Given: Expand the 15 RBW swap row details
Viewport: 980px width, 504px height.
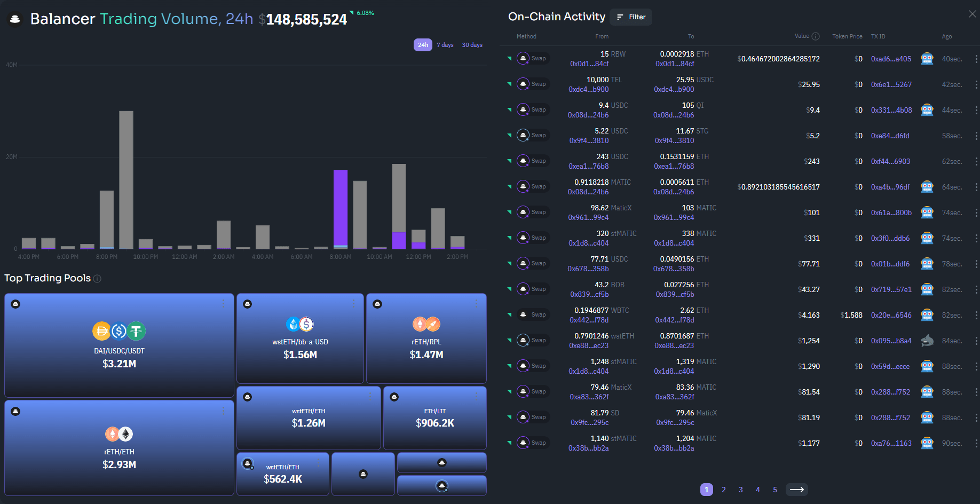Looking at the screenshot, I should click(509, 59).
